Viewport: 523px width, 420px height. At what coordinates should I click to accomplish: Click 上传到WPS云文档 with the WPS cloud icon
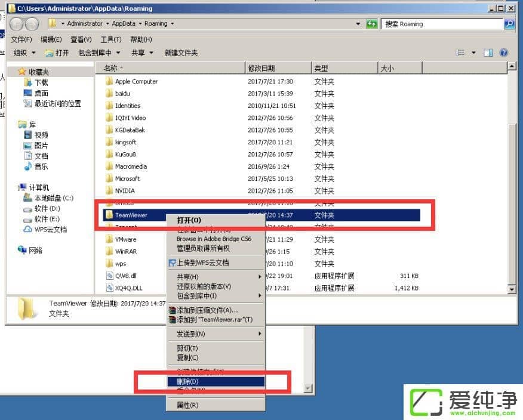(x=199, y=262)
